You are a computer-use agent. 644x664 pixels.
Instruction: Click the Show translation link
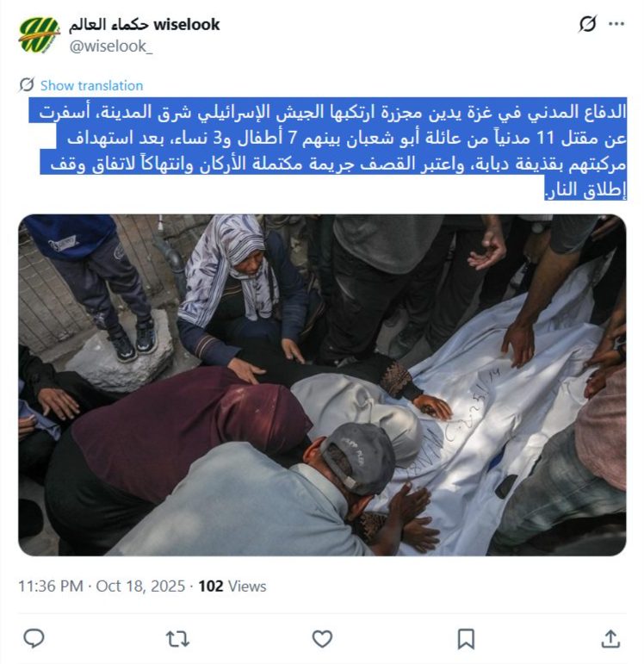tap(91, 85)
